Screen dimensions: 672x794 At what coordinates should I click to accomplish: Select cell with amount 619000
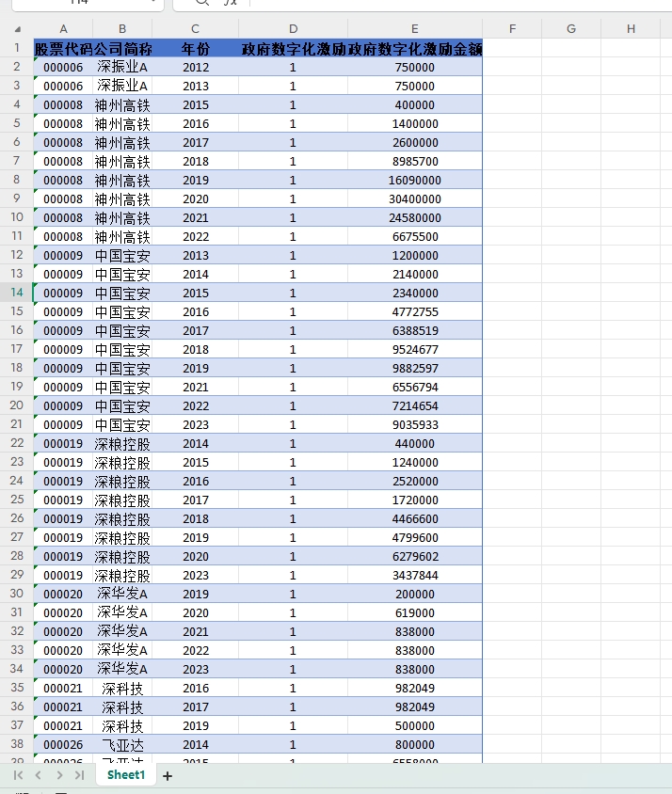coord(414,612)
